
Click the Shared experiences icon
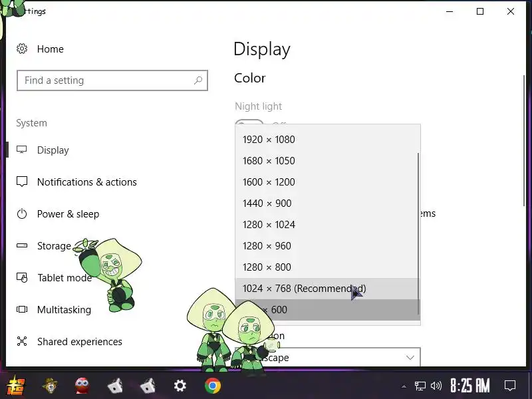(22, 341)
